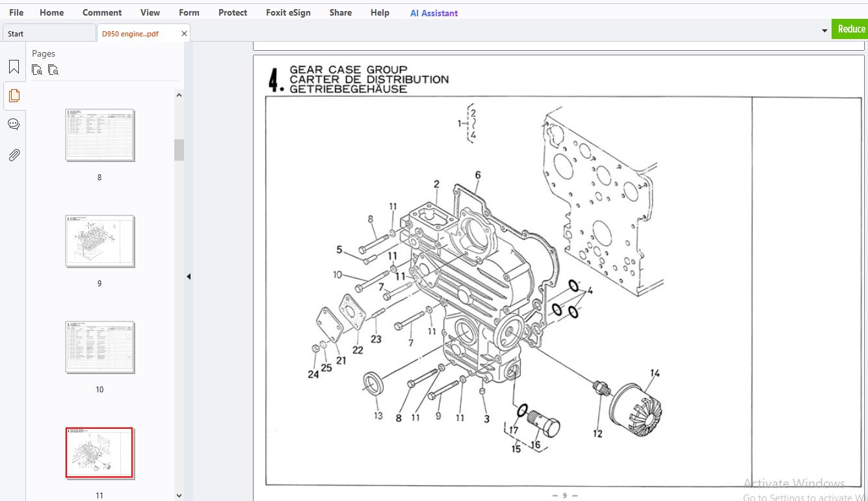Click part number 10 label in diagram
Screen dimensions: 868x501
pos(337,275)
